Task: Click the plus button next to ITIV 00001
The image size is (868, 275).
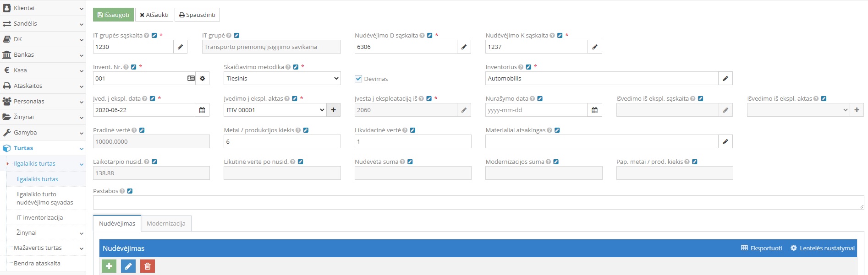Action: [x=333, y=110]
